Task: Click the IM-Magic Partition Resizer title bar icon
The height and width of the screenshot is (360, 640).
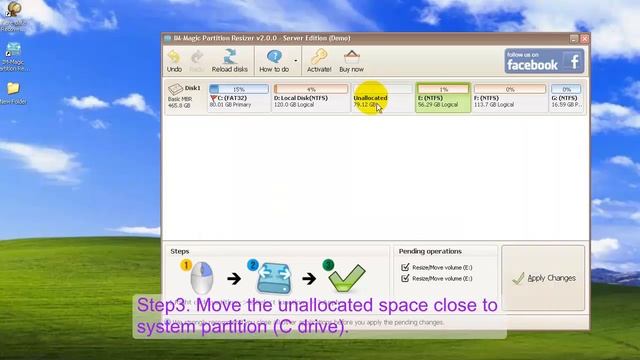Action: click(x=167, y=39)
